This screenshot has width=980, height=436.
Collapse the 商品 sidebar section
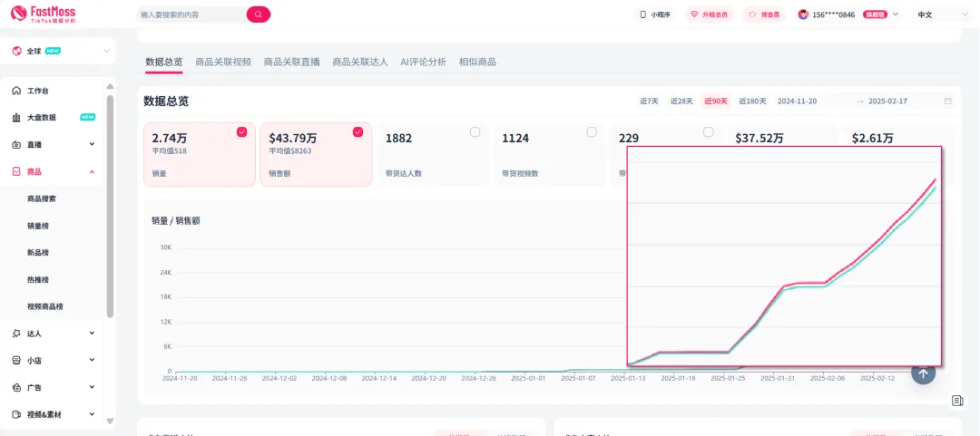92,171
